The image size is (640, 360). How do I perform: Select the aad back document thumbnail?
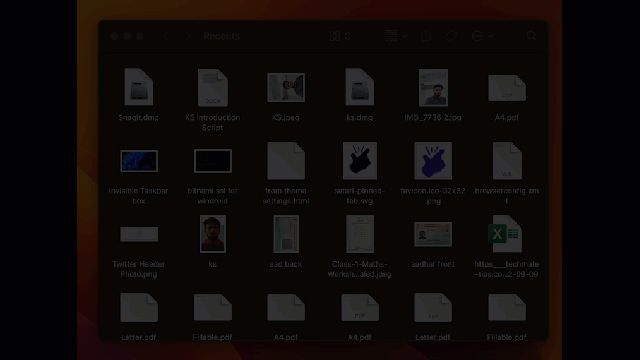point(286,234)
